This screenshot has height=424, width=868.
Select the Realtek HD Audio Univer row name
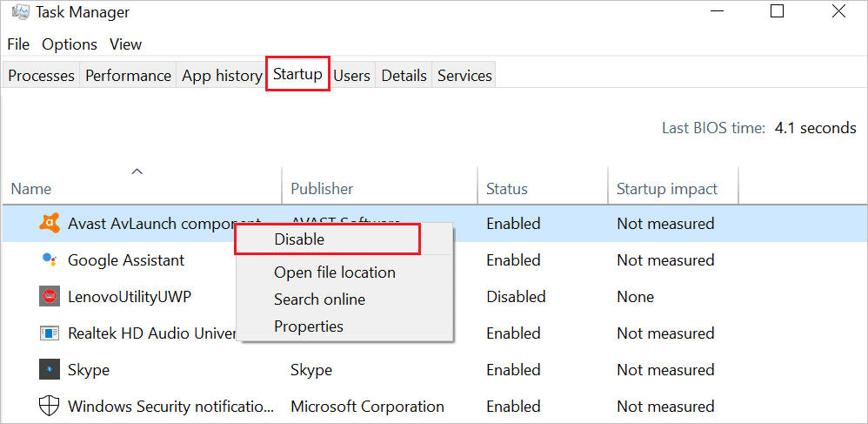pyautogui.click(x=152, y=333)
